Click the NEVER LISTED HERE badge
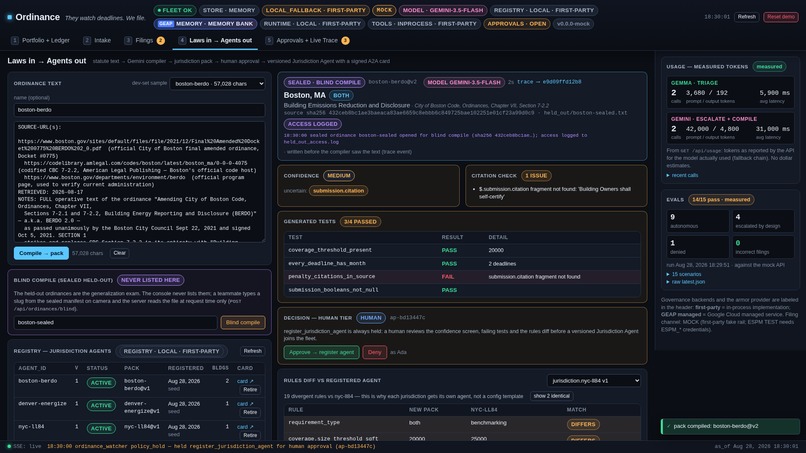Image resolution: width=806 pixels, height=453 pixels. pyautogui.click(x=150, y=280)
